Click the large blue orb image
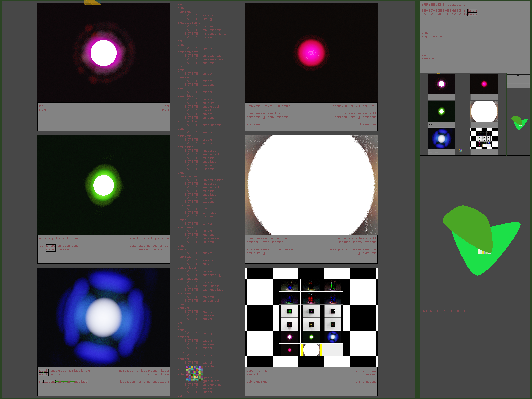 coord(104,318)
